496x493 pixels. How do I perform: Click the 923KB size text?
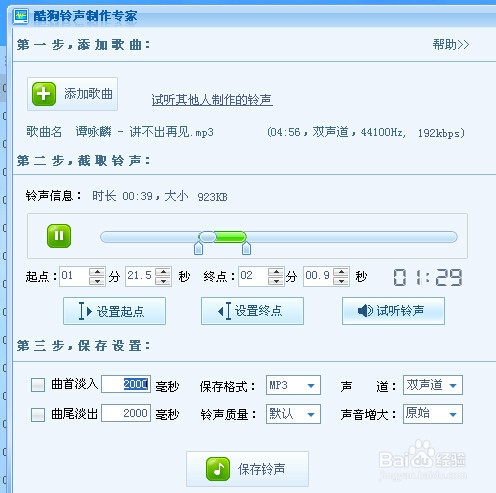(212, 197)
